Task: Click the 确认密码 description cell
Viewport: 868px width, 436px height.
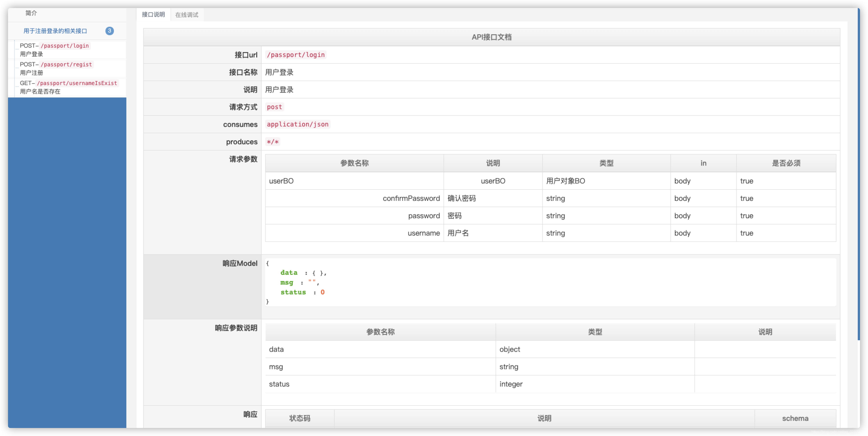Action: coord(493,198)
